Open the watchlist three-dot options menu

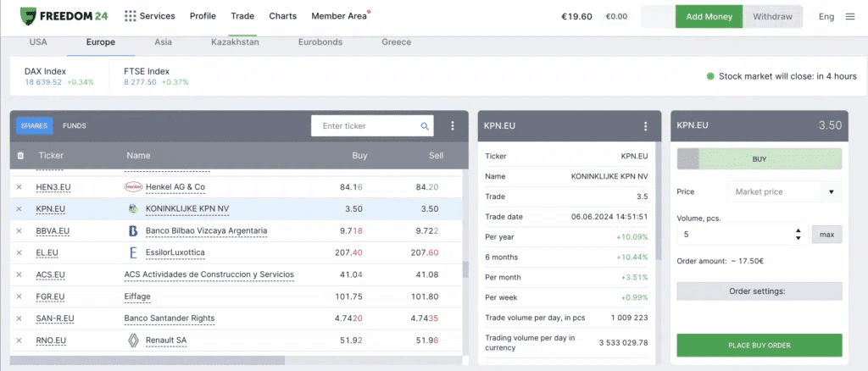coord(453,126)
